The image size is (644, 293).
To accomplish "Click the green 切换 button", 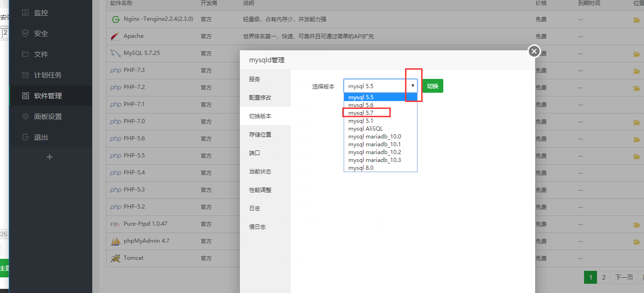I will (x=433, y=86).
